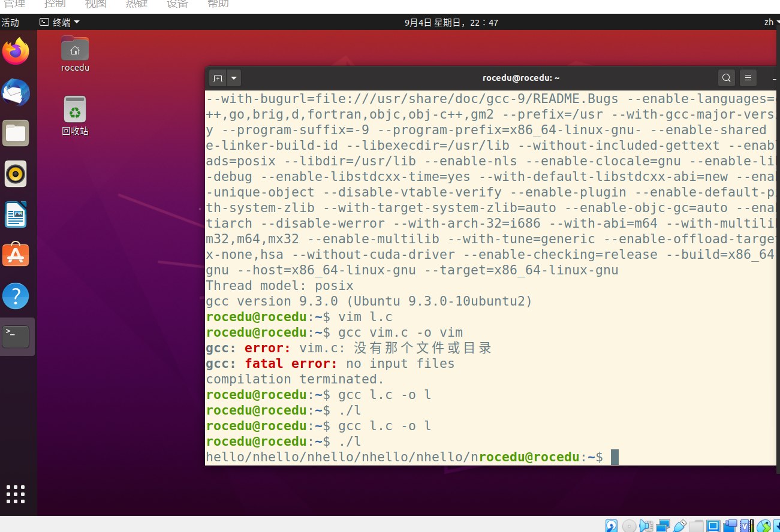Select the 回收站 trash desktop icon
This screenshot has height=532, width=780.
75,116
